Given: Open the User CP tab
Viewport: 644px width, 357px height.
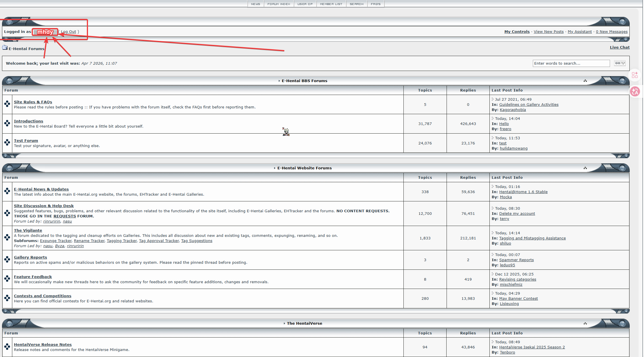Looking at the screenshot, I should (305, 4).
